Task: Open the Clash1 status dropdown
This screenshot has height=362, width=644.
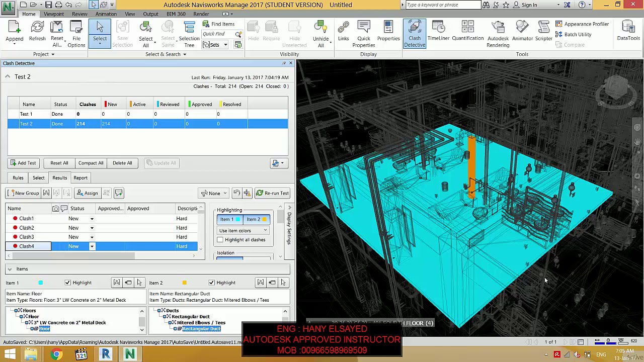Action: click(92, 219)
